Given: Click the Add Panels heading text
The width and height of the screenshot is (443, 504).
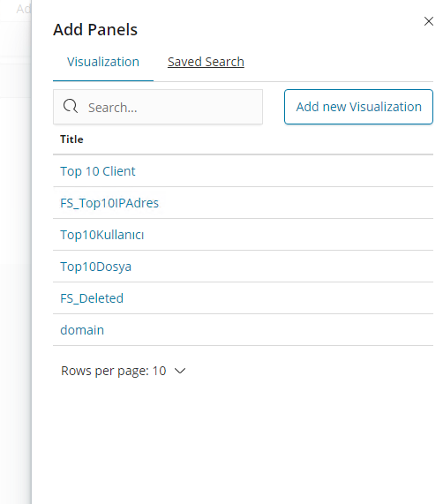Looking at the screenshot, I should [95, 30].
